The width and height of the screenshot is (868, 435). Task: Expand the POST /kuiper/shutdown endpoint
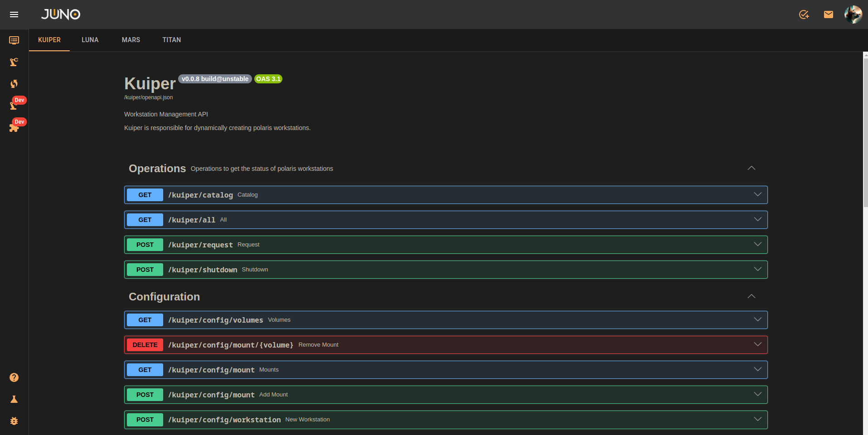757,270
